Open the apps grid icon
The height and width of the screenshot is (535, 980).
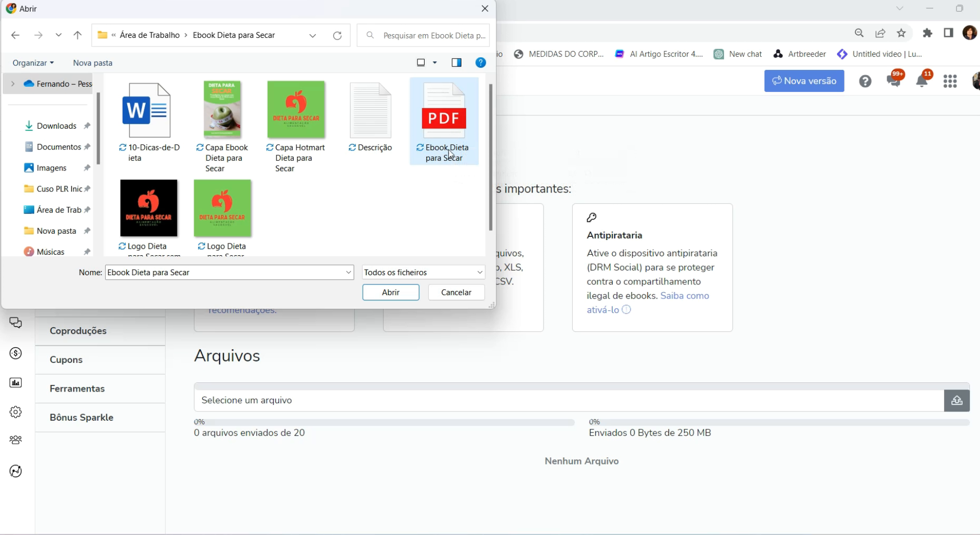[x=950, y=81]
